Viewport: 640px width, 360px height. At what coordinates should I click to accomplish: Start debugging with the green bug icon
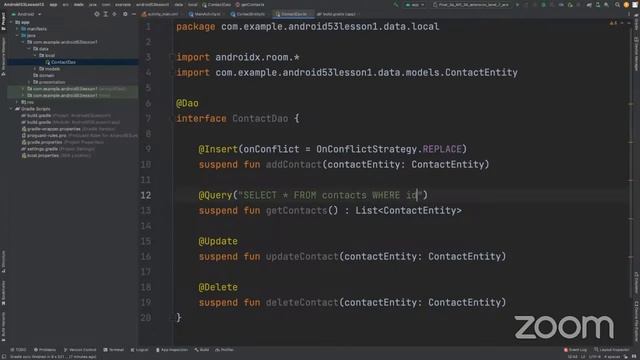pyautogui.click(x=543, y=5)
